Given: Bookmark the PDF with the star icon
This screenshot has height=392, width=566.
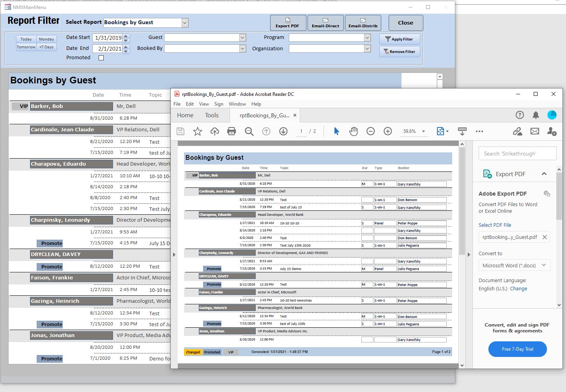Looking at the screenshot, I should pos(198,131).
